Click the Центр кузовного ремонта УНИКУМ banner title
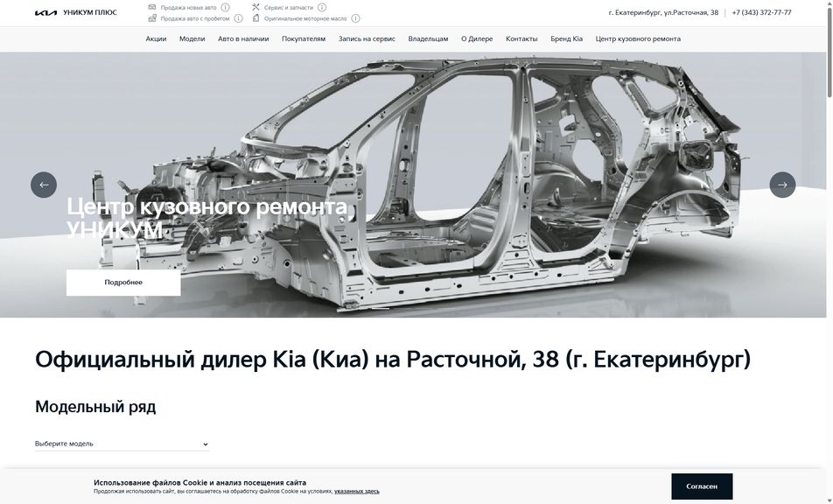The width and height of the screenshot is (833, 504). (x=206, y=218)
